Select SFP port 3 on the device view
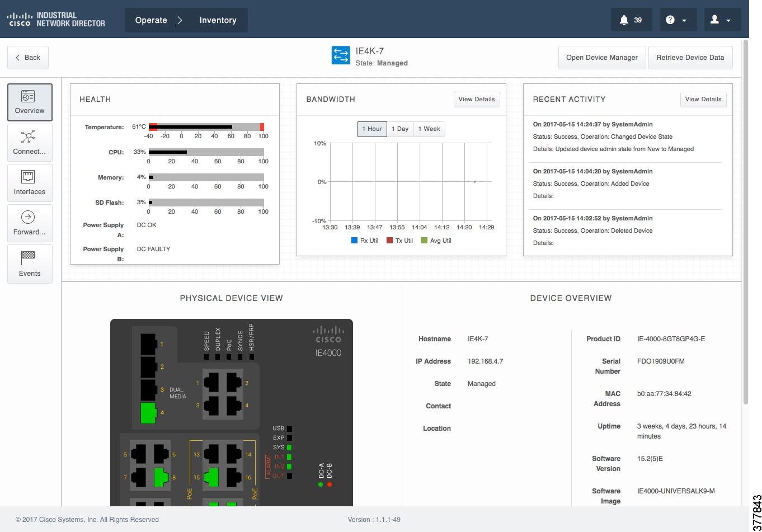 (148, 390)
